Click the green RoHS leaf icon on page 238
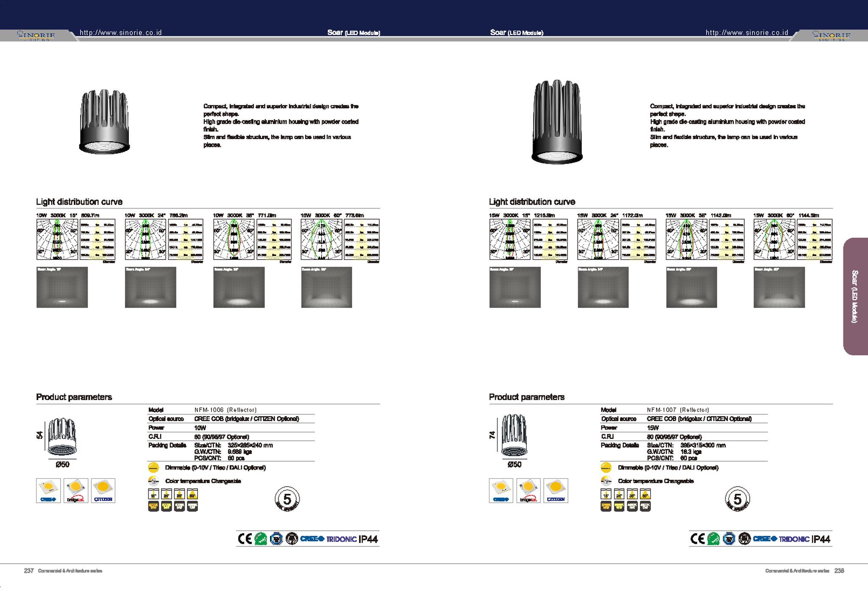The image size is (868, 593). [x=713, y=539]
